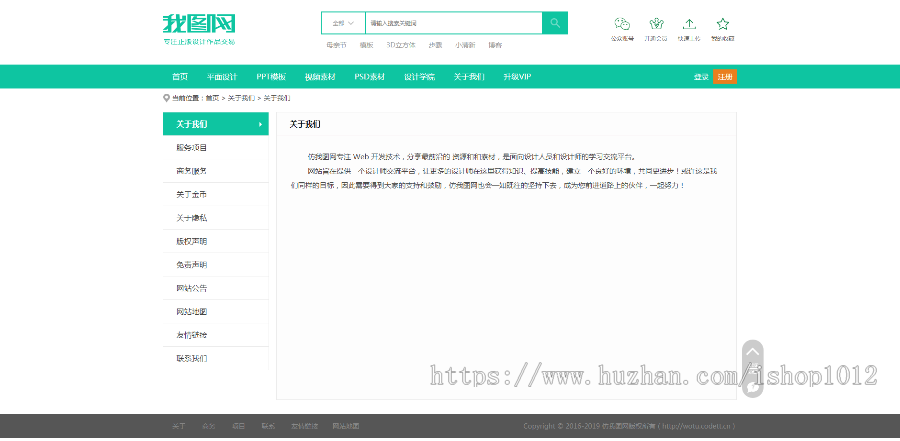
Task: Click the first hot search keyword under search
Action: (x=336, y=45)
